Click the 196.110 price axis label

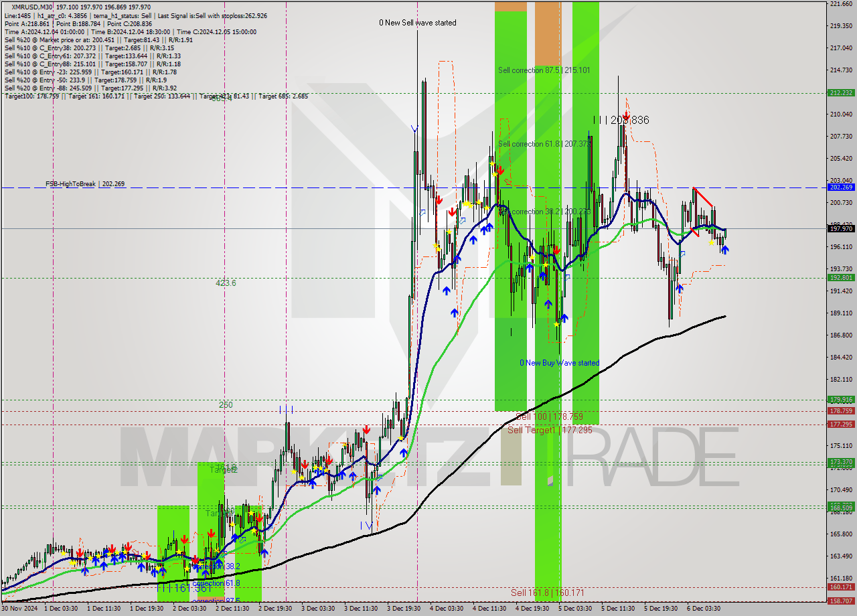841,247
